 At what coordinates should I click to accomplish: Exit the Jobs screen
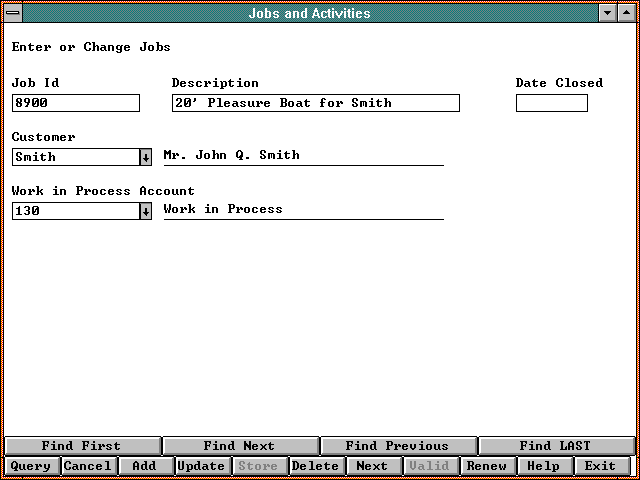[x=600, y=466]
